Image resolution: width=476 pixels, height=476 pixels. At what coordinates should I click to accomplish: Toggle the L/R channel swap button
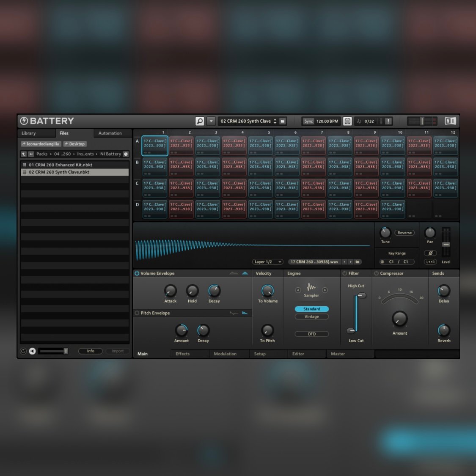point(430,262)
